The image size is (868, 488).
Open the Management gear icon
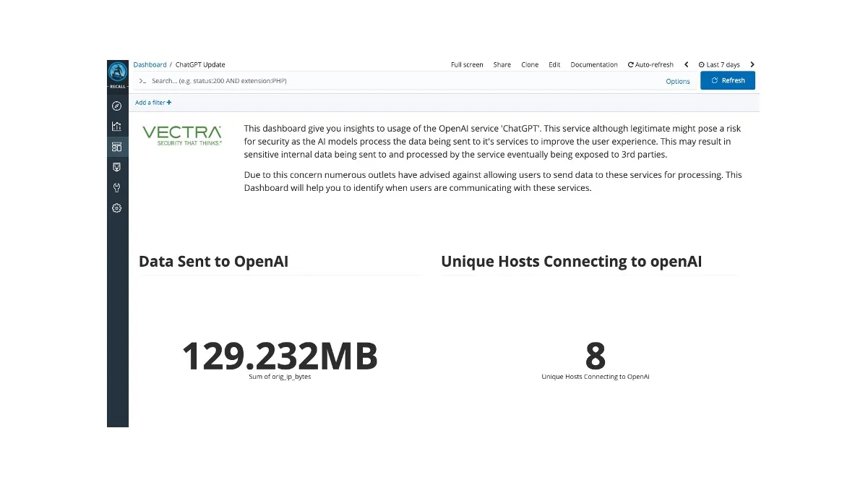(x=116, y=208)
